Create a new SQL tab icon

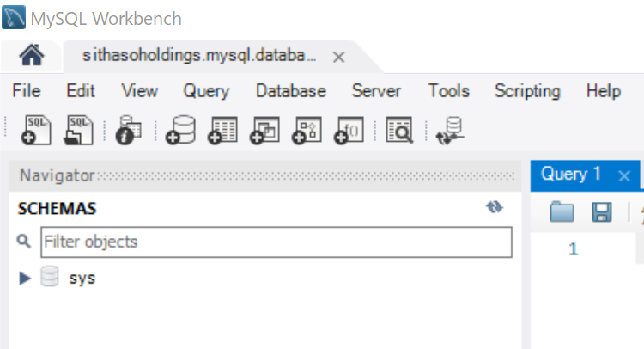(x=37, y=130)
